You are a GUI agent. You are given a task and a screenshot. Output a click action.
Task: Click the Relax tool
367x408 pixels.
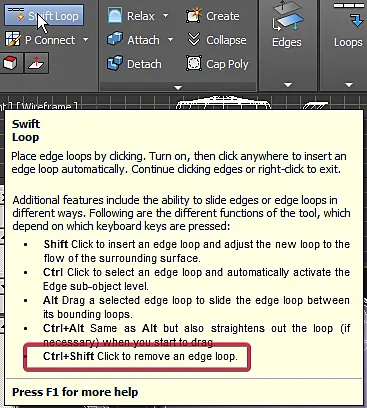132,16
